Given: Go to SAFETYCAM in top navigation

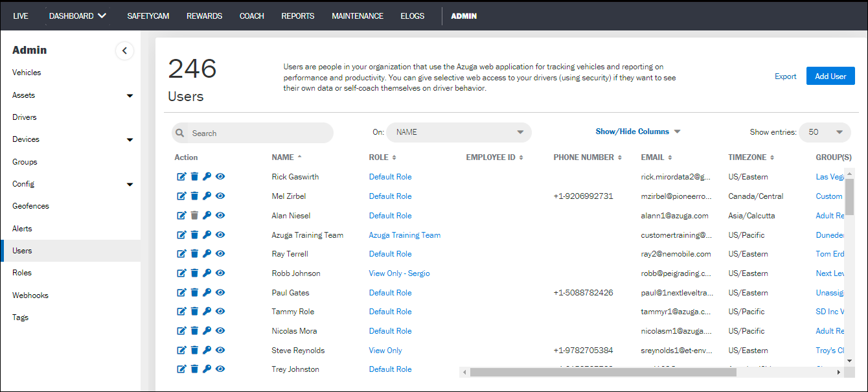Looking at the screenshot, I should click(x=148, y=16).
